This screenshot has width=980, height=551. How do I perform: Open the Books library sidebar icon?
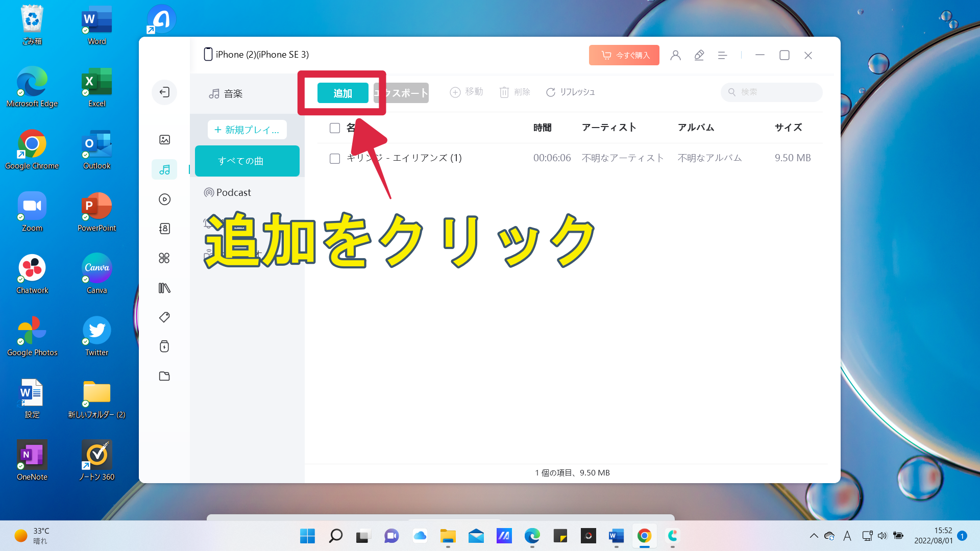(x=164, y=288)
